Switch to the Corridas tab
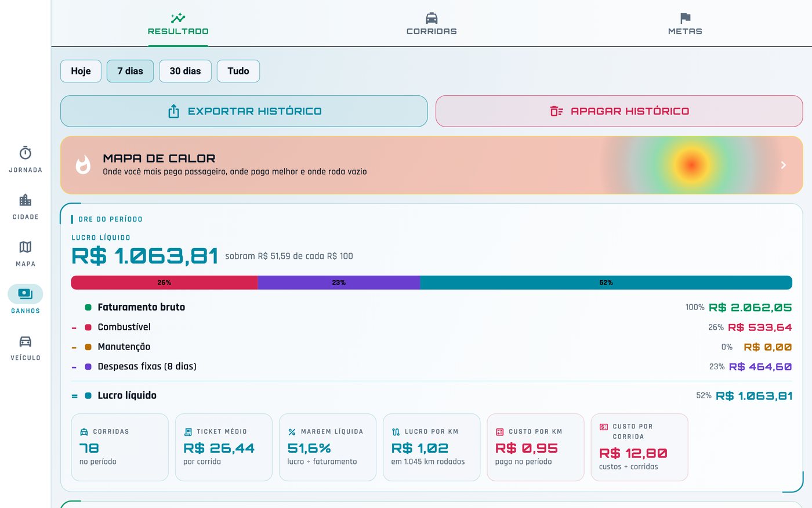The width and height of the screenshot is (812, 508). coord(432,24)
